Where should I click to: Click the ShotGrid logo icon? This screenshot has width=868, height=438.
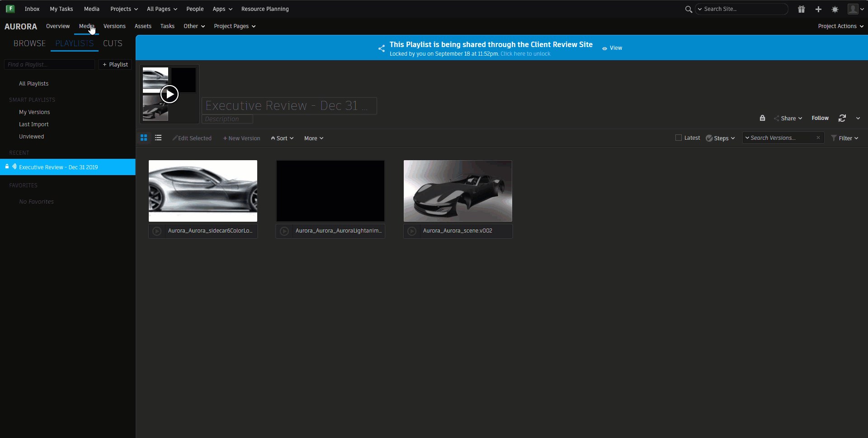(x=10, y=9)
